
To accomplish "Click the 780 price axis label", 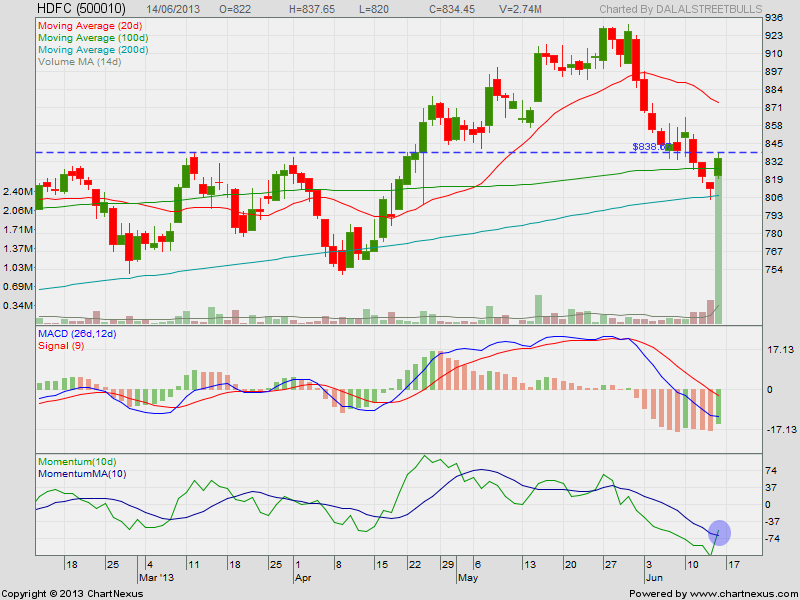I will click(x=774, y=234).
